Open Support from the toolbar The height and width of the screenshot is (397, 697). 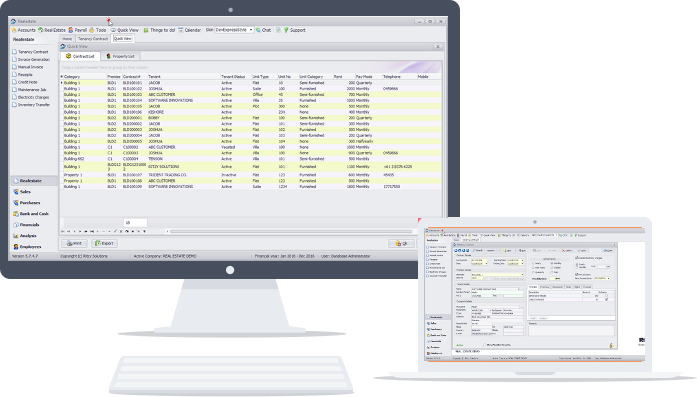click(x=295, y=30)
